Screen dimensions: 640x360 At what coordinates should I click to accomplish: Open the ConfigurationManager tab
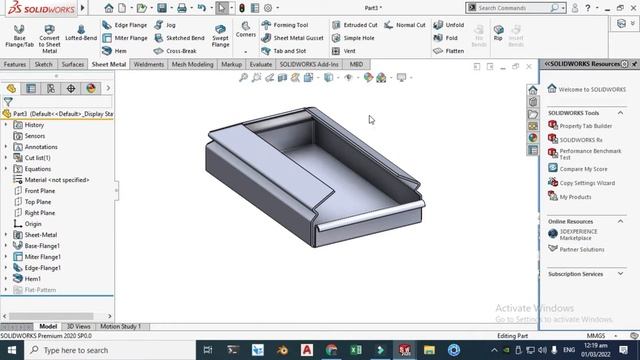[51, 88]
